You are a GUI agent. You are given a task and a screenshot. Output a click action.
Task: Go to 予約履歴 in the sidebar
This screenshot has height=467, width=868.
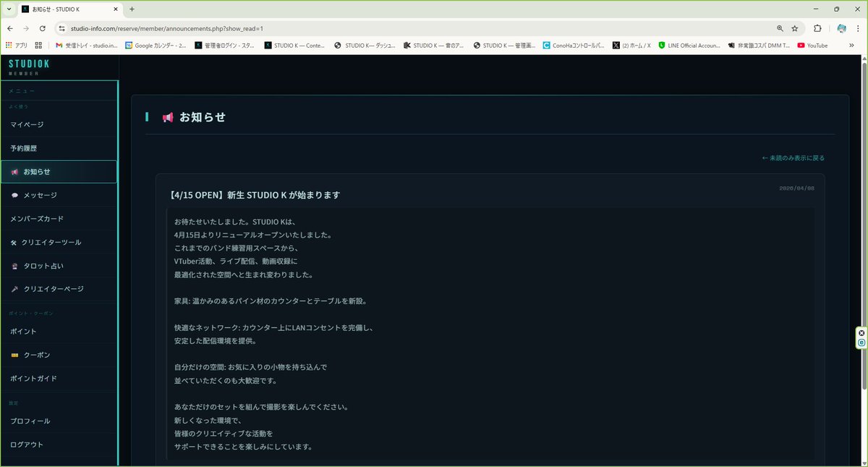click(59, 148)
